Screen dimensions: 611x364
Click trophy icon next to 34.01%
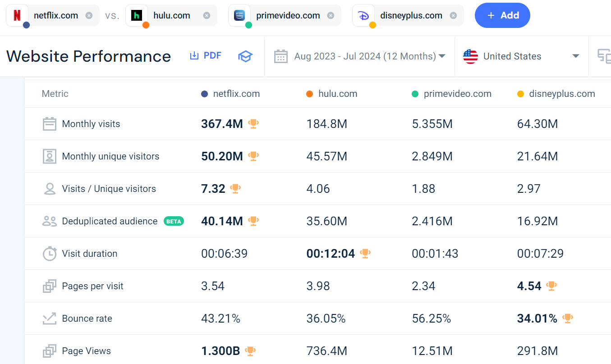pyautogui.click(x=568, y=318)
